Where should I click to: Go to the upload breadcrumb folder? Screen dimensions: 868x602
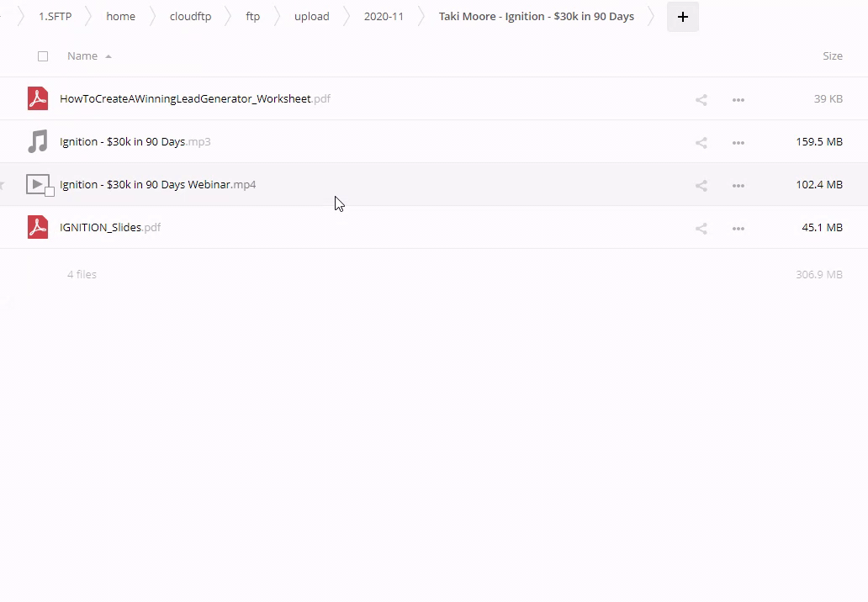(311, 17)
